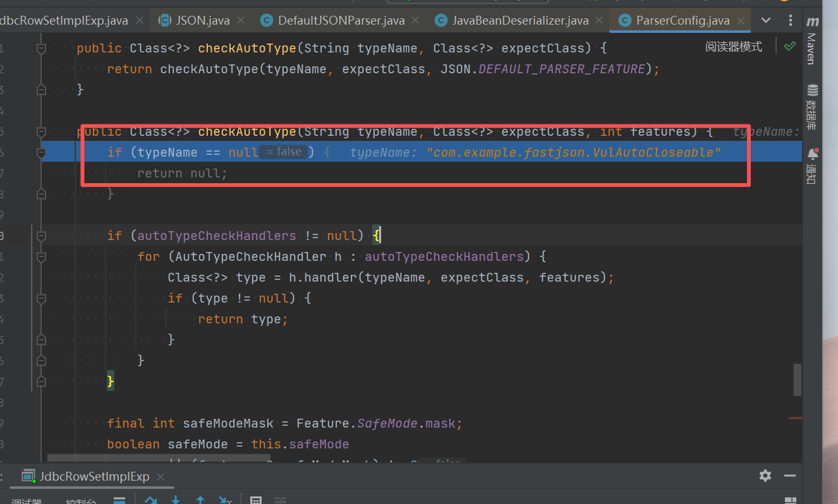The width and height of the screenshot is (838, 504).
Task: Select the ParserConfig.java tab
Action: click(681, 21)
